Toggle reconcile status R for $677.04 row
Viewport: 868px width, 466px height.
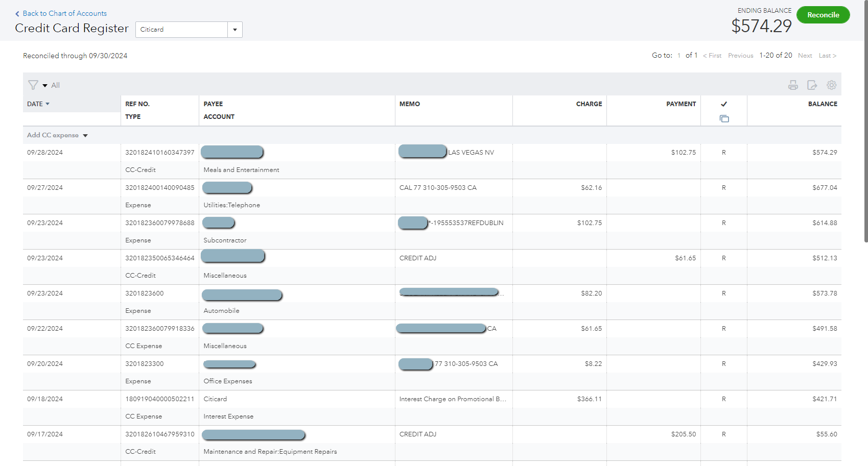coord(723,188)
